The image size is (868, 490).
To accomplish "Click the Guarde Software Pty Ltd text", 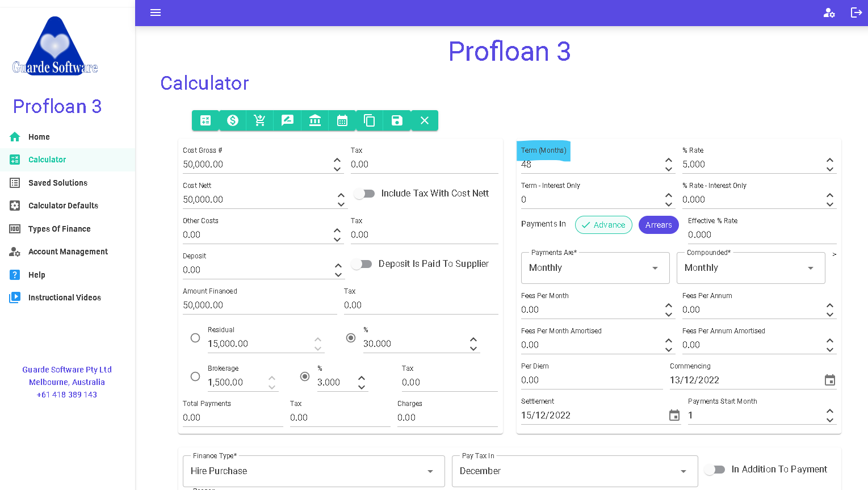I will click(67, 370).
